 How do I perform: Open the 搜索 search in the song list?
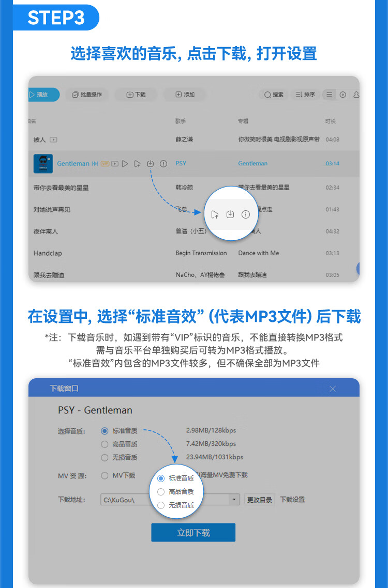pos(274,95)
